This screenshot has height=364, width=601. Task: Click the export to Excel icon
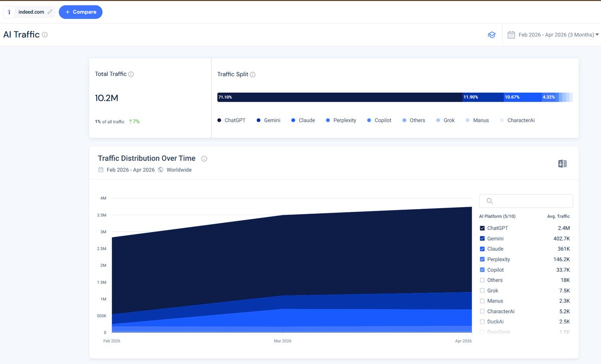click(562, 164)
